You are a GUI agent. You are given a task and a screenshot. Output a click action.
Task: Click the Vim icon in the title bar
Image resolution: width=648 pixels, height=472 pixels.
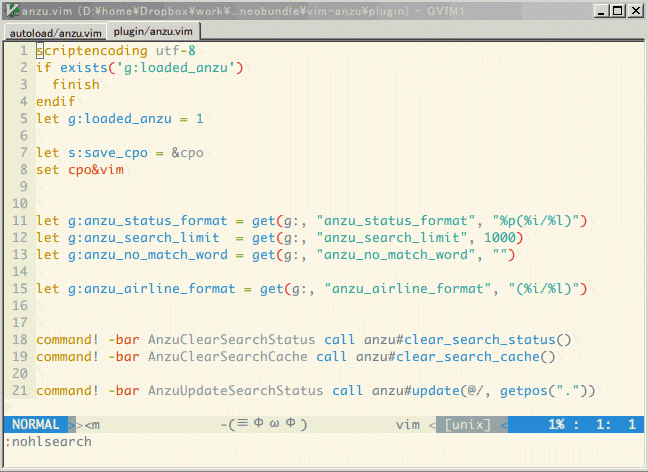pyautogui.click(x=12, y=10)
